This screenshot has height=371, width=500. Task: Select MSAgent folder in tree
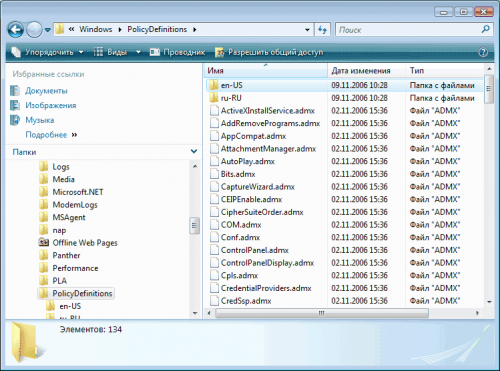[69, 217]
